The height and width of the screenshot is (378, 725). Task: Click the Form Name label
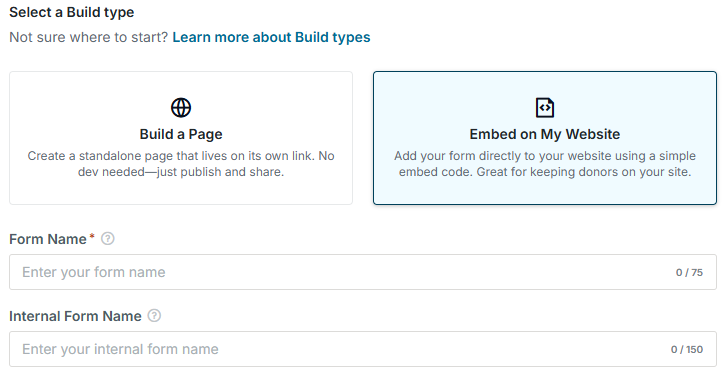[48, 239]
